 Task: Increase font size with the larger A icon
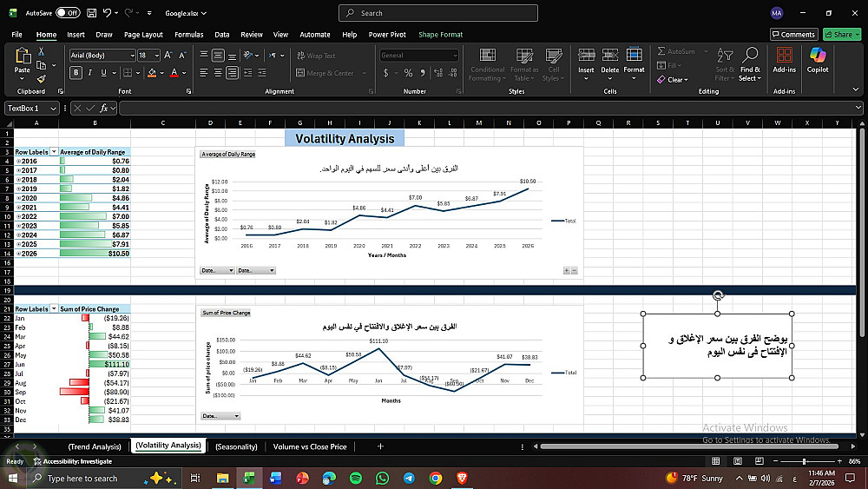click(x=168, y=56)
